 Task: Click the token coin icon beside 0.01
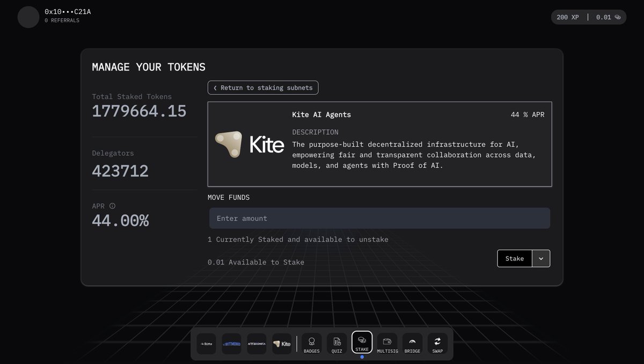pyautogui.click(x=617, y=17)
